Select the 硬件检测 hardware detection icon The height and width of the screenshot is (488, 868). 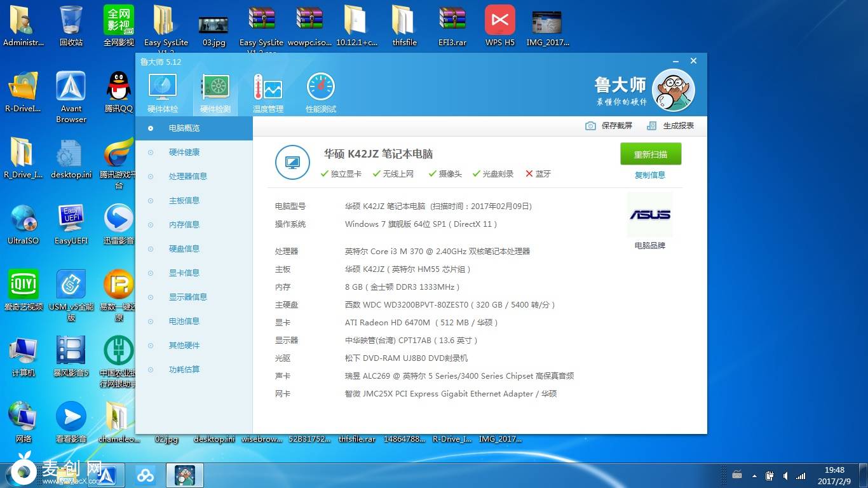(215, 92)
